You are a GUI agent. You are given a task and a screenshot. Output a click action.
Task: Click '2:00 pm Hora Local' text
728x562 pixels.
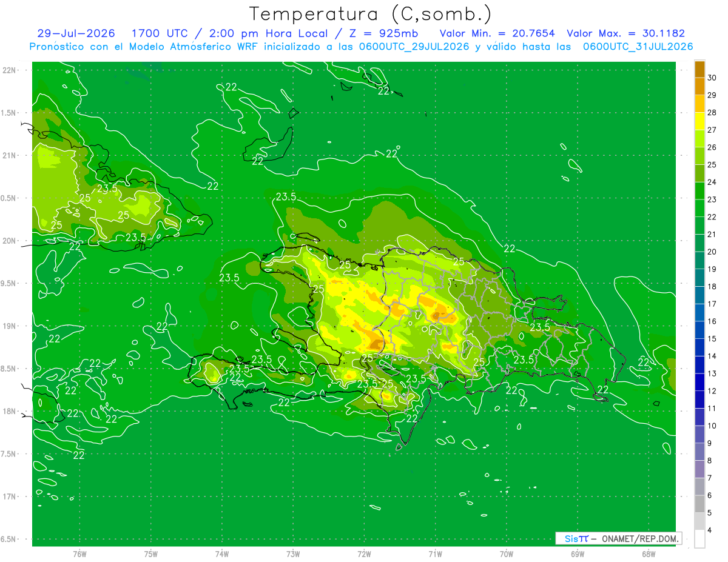tap(268, 33)
